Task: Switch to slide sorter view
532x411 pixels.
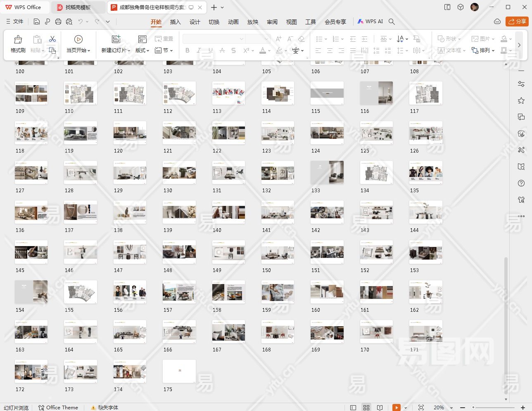Action: (x=366, y=407)
